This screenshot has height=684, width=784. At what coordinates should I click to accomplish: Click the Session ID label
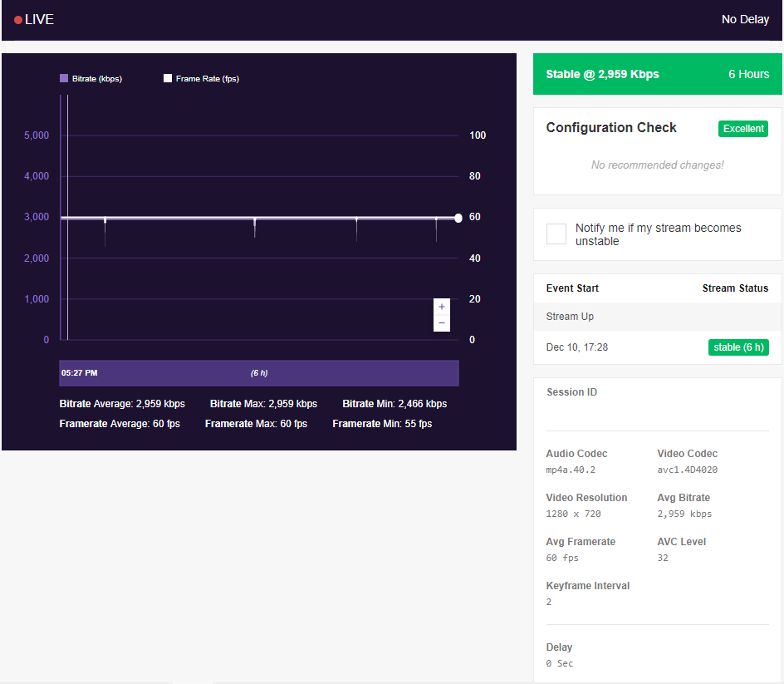[571, 392]
